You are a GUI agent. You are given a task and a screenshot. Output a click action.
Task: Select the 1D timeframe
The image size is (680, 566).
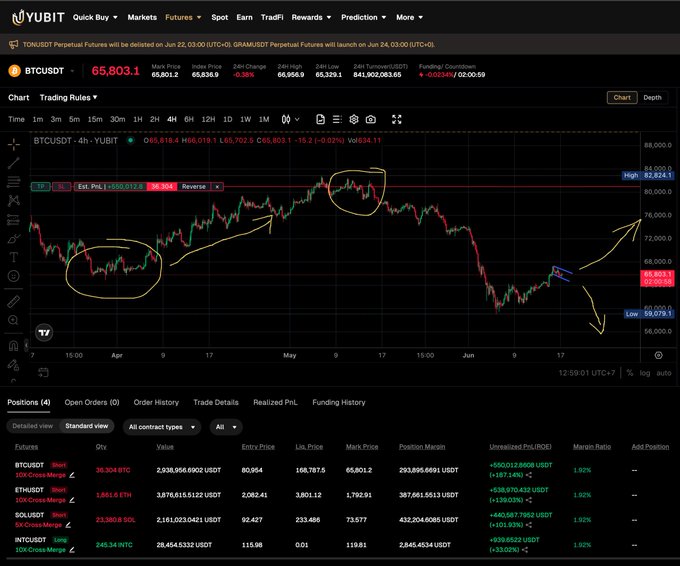(x=228, y=119)
